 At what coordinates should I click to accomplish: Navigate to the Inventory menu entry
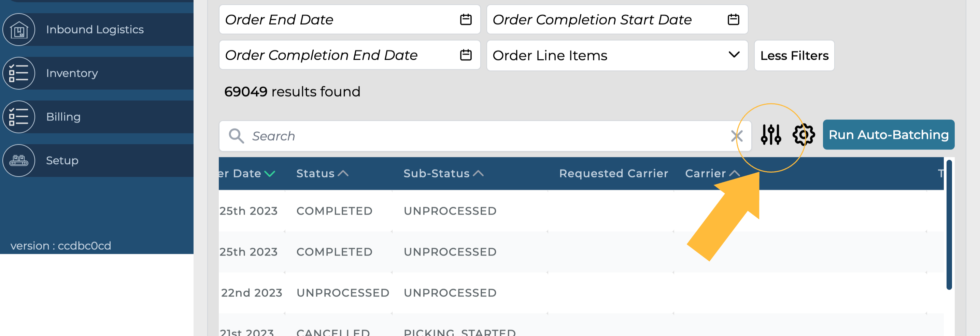click(x=72, y=73)
